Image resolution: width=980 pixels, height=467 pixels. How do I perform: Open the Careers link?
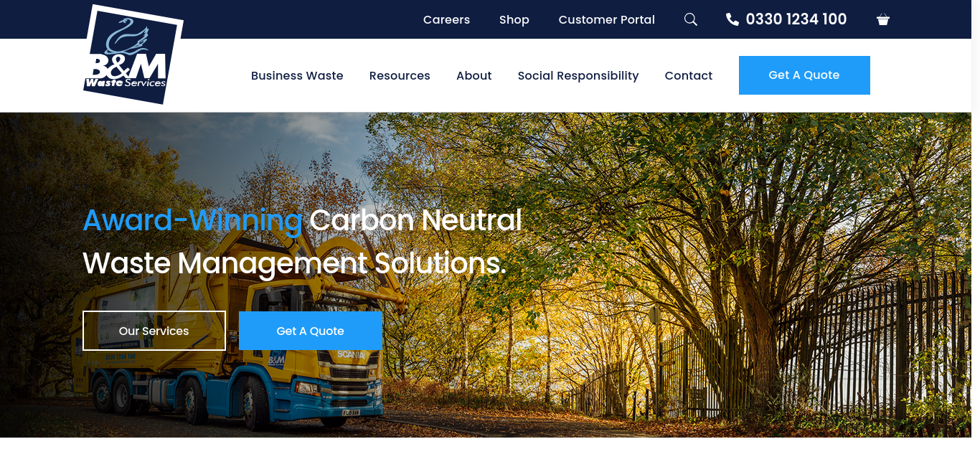(x=446, y=19)
